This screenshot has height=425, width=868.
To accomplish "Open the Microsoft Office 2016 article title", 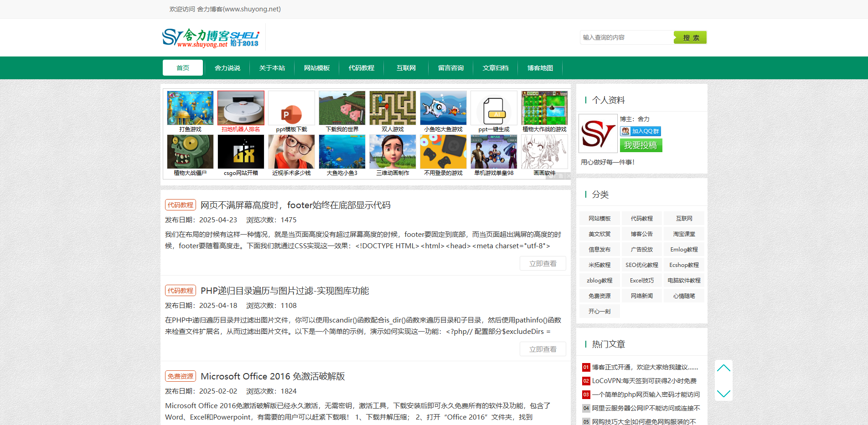I will 273,376.
